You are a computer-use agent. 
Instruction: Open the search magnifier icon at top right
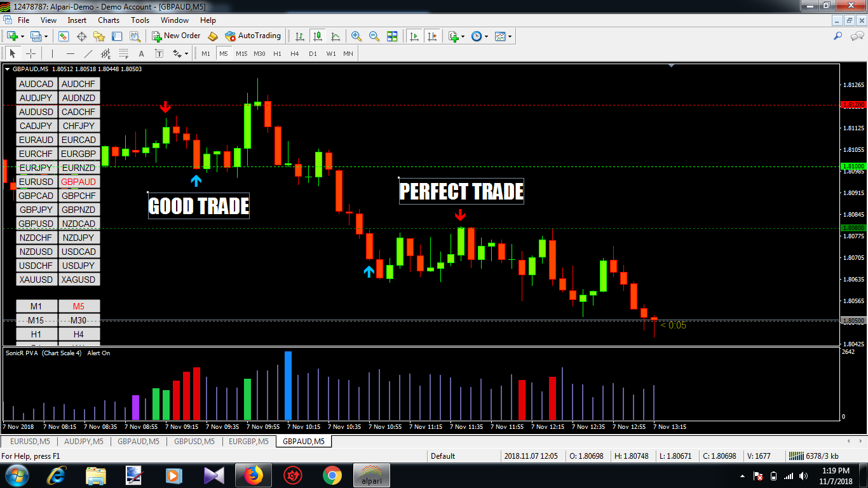838,36
